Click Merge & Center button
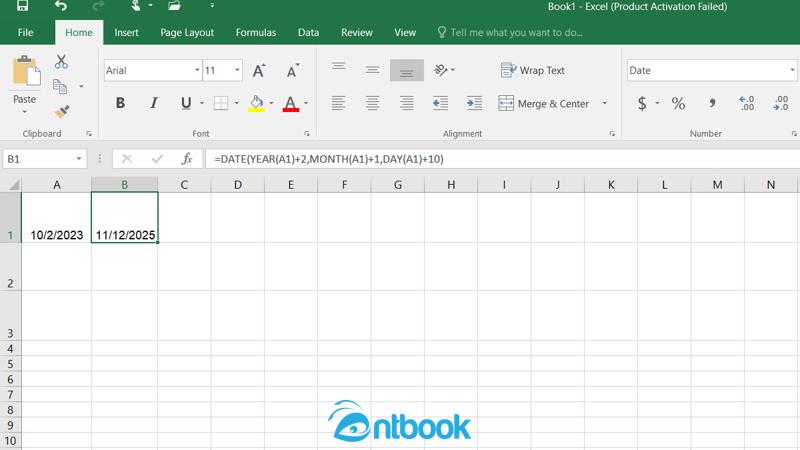The image size is (800, 450). click(x=543, y=104)
